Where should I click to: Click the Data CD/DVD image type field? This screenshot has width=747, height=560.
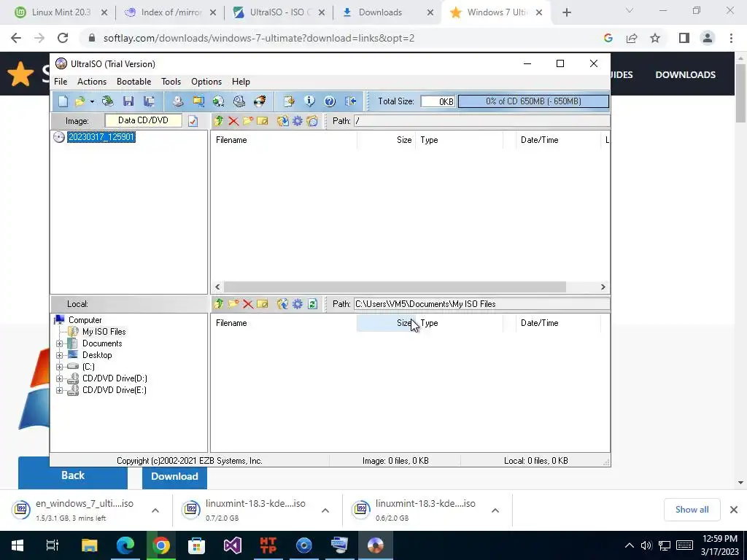[143, 120]
